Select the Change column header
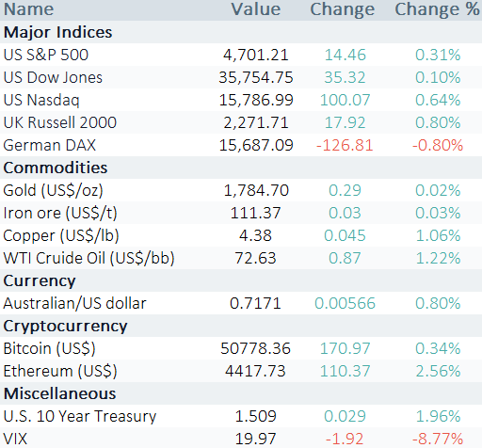Image resolution: width=482 pixels, height=448 pixels. click(x=343, y=9)
